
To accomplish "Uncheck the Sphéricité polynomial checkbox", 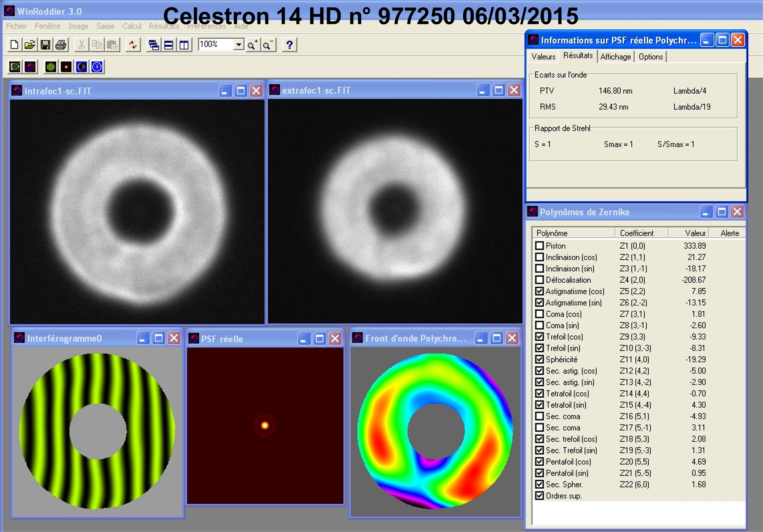I will (539, 359).
